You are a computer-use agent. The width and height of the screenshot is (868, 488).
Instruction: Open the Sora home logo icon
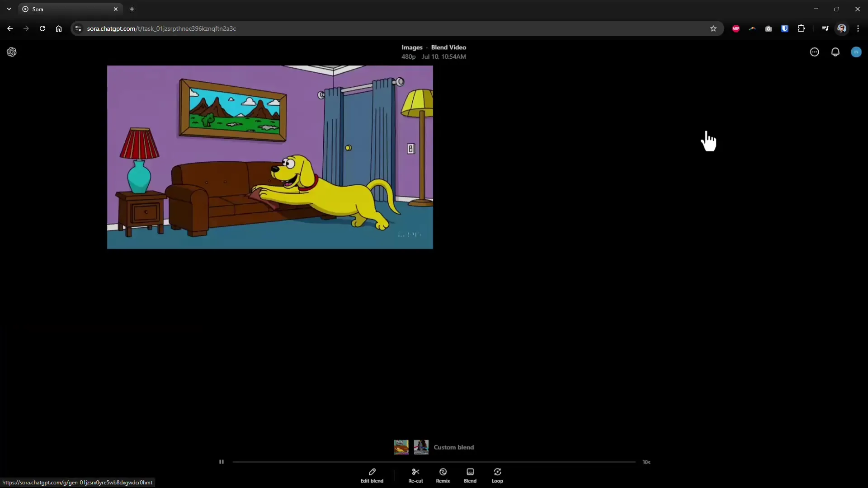coord(12,52)
